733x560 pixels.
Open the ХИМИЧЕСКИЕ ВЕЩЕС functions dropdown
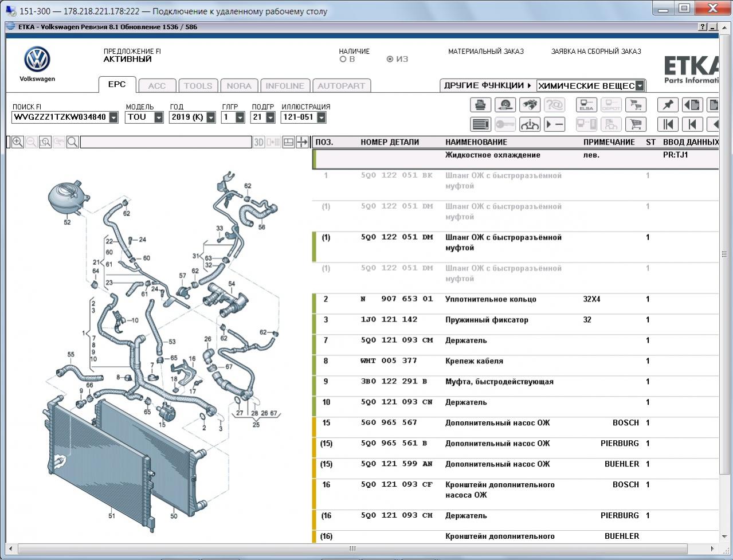click(640, 86)
